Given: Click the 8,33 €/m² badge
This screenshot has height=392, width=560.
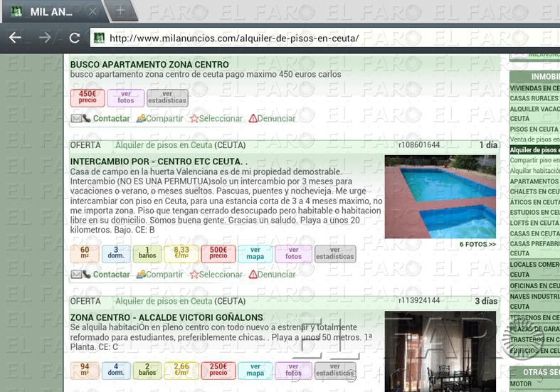Looking at the screenshot, I should [181, 254].
